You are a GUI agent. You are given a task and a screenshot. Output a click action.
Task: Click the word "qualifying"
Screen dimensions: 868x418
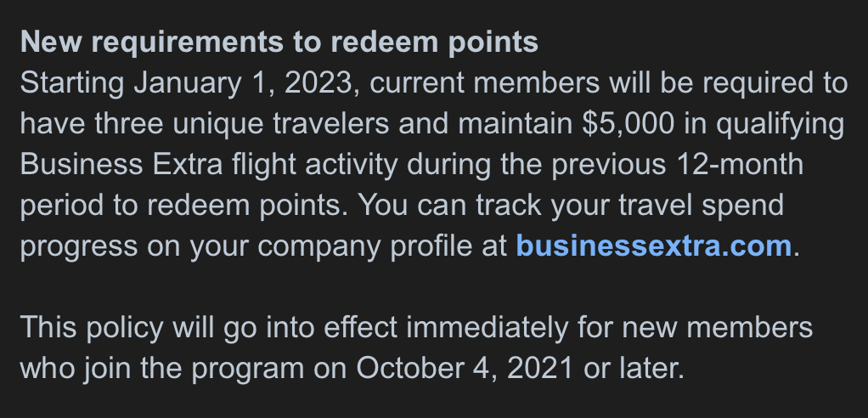point(780,125)
